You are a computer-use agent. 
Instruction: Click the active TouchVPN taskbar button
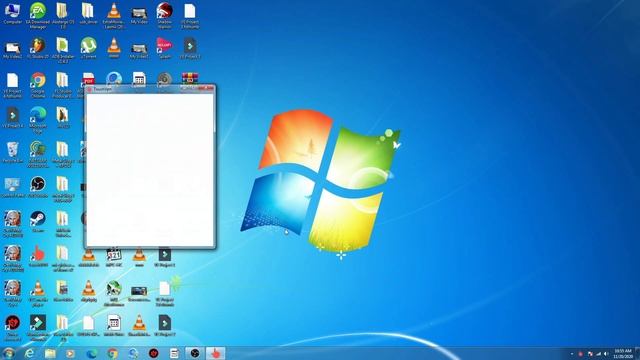[216, 353]
